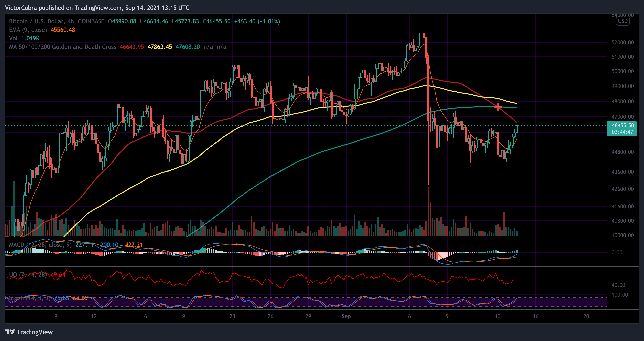644x341 pixels.
Task: Click the change value +463.40 (+1.01%)
Action: [x=257, y=21]
